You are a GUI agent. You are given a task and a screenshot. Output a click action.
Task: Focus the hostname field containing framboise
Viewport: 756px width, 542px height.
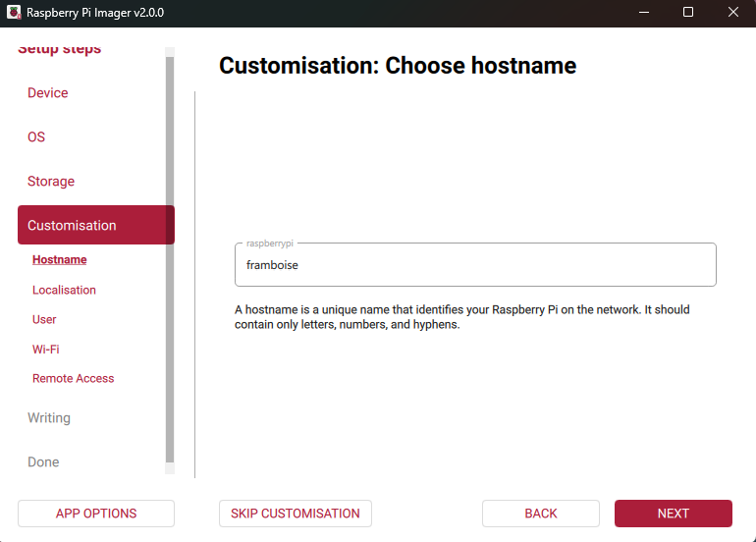click(x=475, y=265)
